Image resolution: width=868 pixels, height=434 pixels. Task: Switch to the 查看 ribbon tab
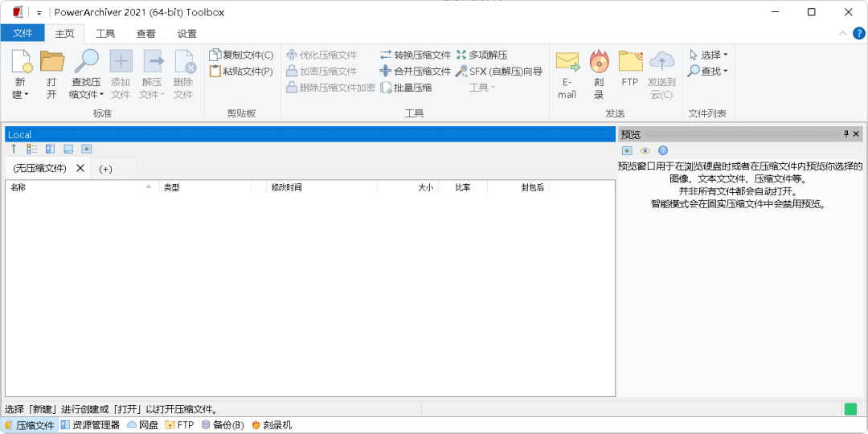pos(146,33)
